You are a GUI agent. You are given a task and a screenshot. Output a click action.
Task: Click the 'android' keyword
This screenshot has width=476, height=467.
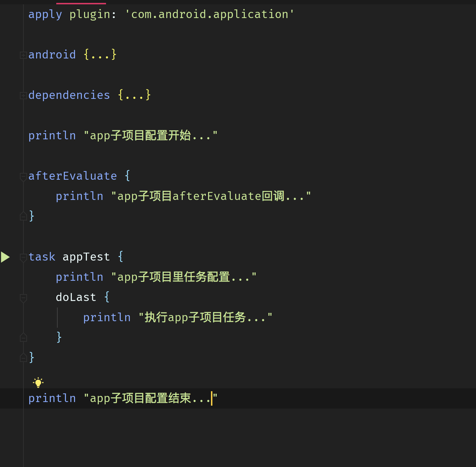click(x=52, y=55)
